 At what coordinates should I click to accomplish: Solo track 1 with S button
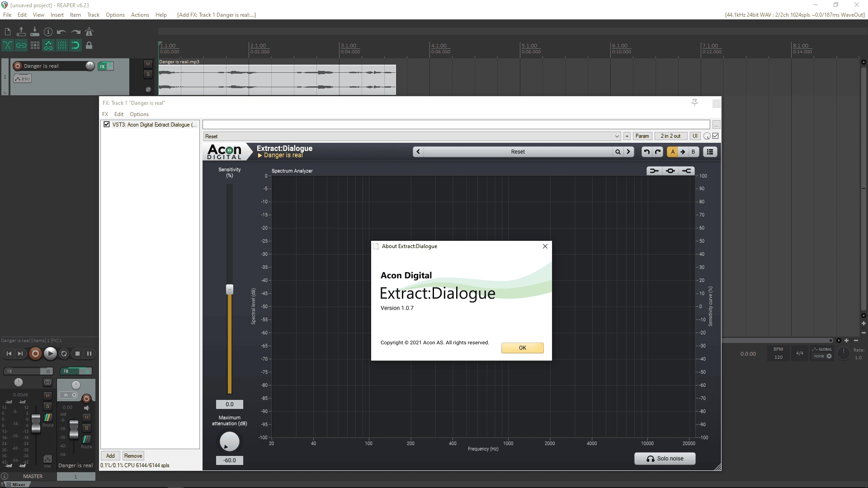148,74
